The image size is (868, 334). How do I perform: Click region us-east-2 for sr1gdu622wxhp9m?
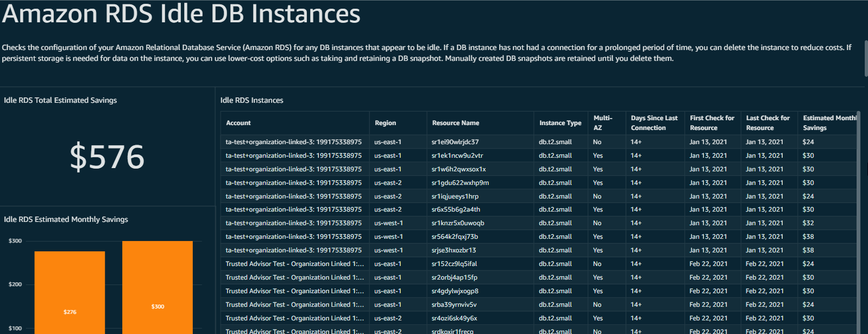(388, 183)
